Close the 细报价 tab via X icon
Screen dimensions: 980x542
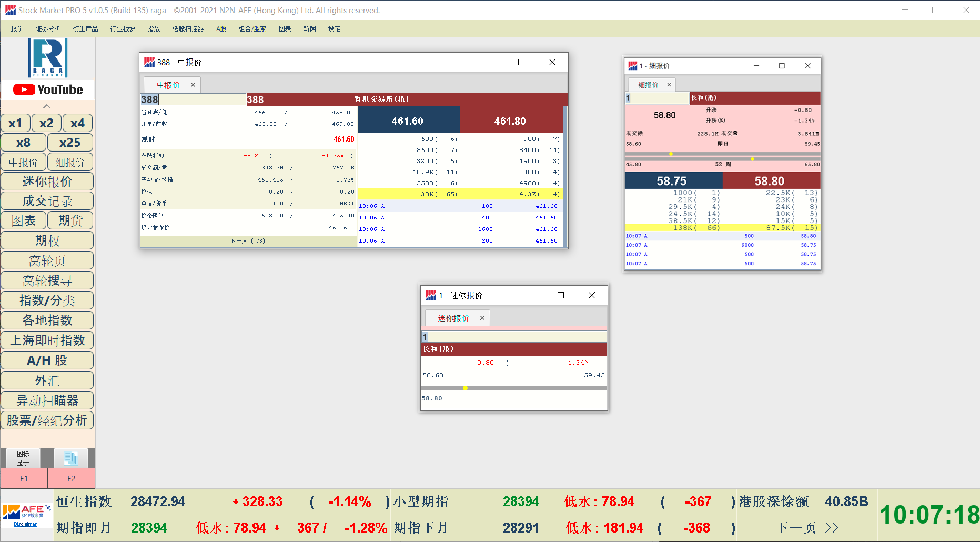point(669,85)
